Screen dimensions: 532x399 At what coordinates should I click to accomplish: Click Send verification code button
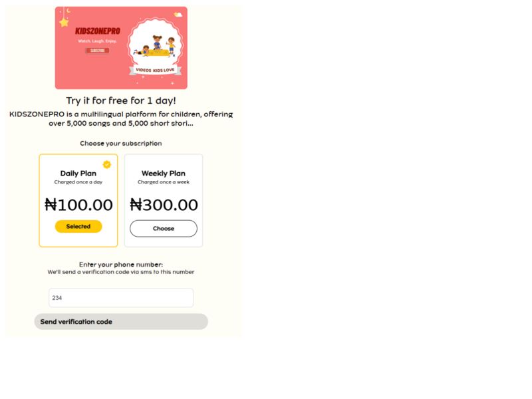121,322
